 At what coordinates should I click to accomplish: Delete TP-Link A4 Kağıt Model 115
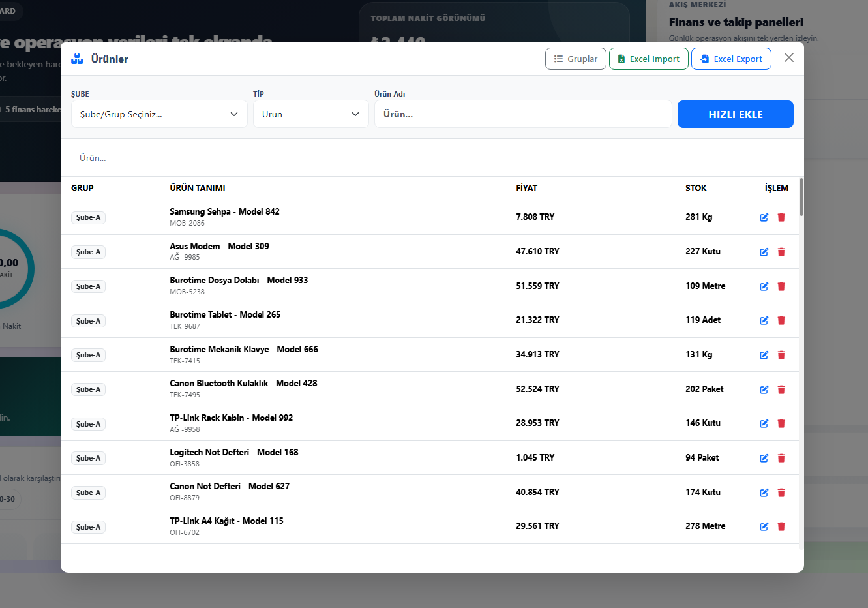pyautogui.click(x=781, y=526)
